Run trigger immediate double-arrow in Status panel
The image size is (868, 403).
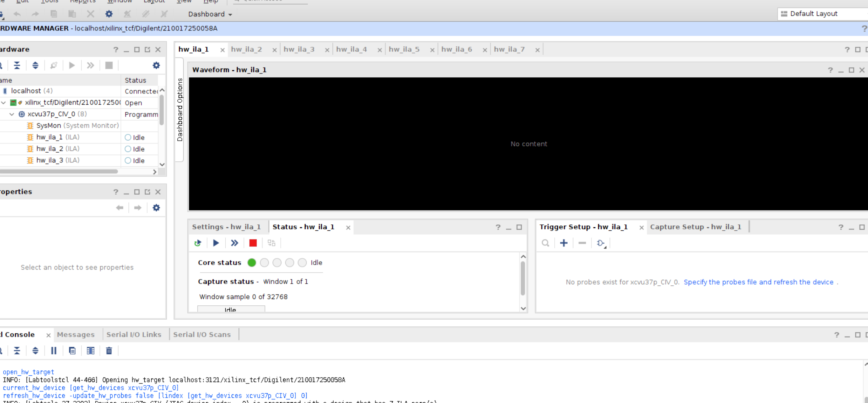(x=234, y=243)
